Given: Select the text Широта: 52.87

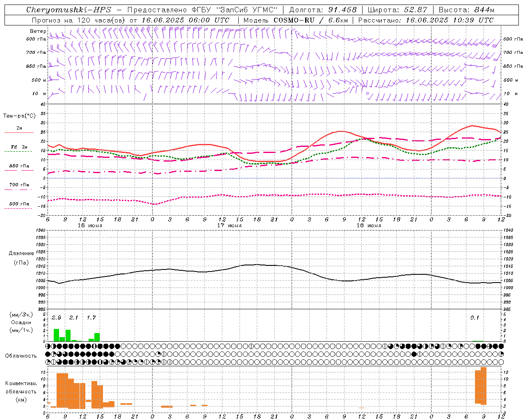Looking at the screenshot, I should [397, 10].
